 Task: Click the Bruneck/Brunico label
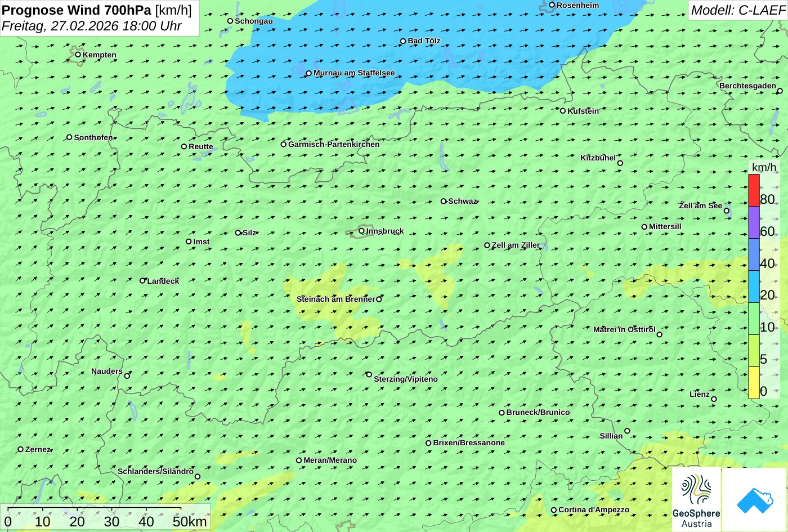[x=538, y=412]
